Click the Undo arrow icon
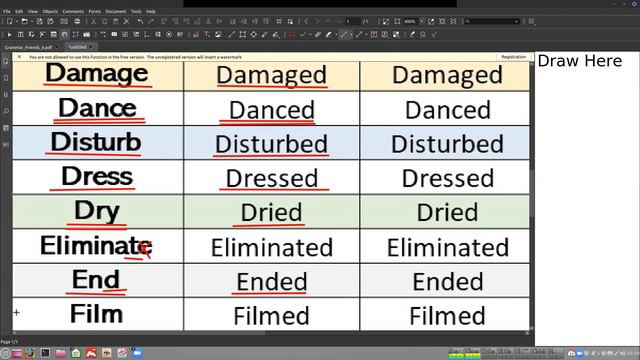Viewport: 640px width, 360px height. (140, 21)
